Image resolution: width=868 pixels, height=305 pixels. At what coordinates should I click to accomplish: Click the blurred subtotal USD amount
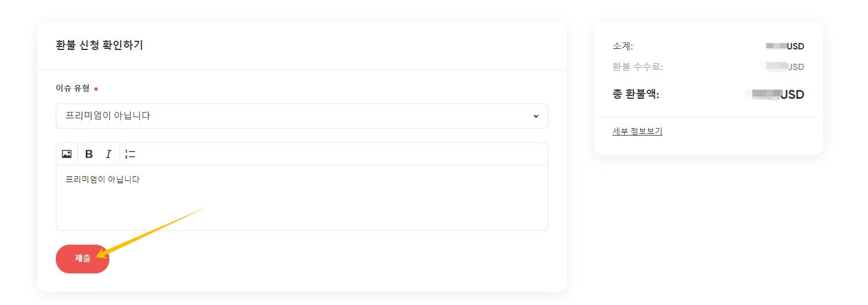(x=783, y=47)
